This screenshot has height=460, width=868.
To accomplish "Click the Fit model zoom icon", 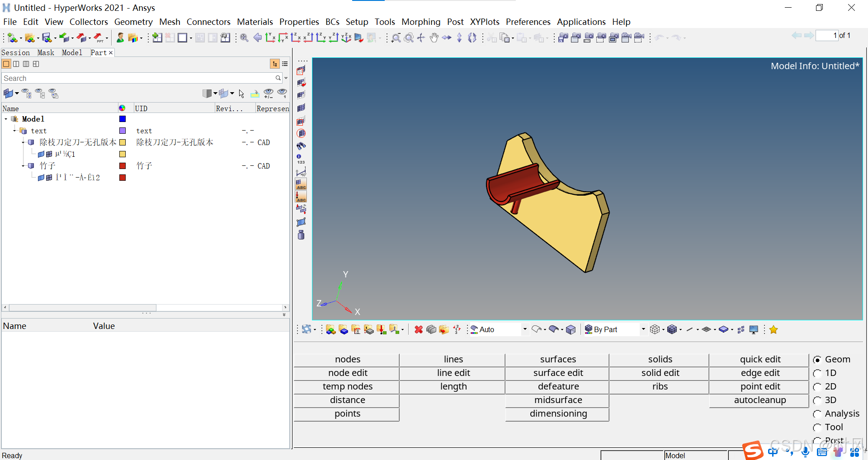I will [244, 38].
